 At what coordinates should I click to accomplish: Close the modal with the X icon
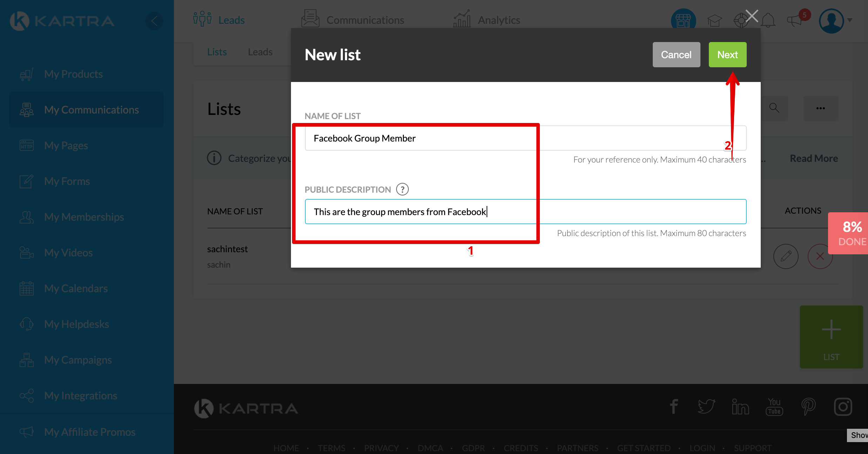(752, 16)
